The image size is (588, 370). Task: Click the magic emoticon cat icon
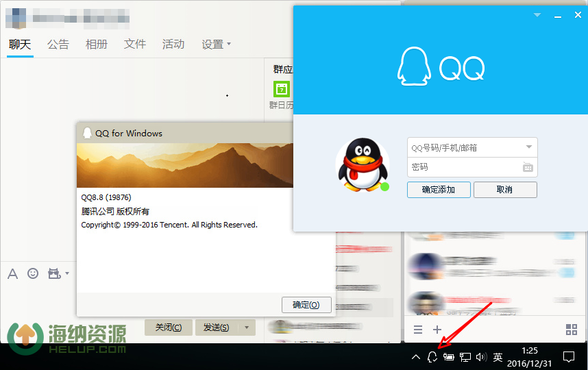[54, 273]
